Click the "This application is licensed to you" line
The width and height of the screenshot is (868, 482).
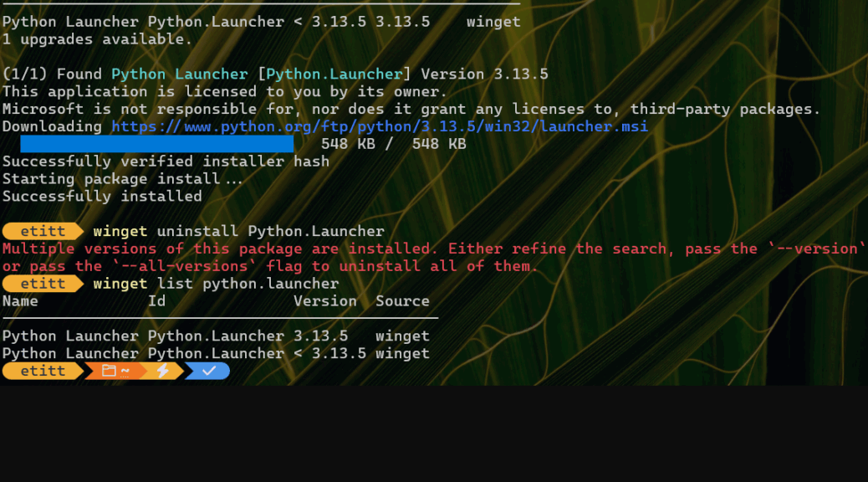click(224, 91)
